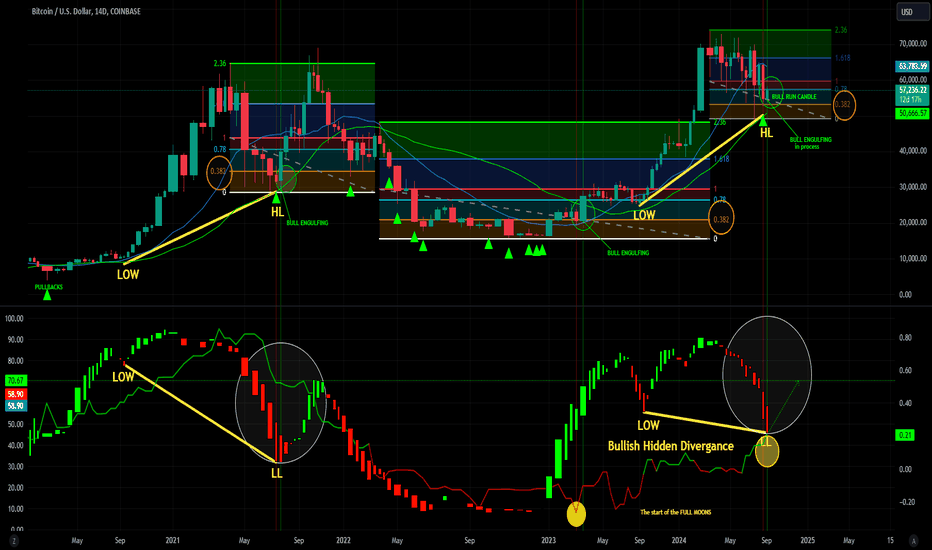Click the -0.20 right indicator scale value

(x=907, y=502)
